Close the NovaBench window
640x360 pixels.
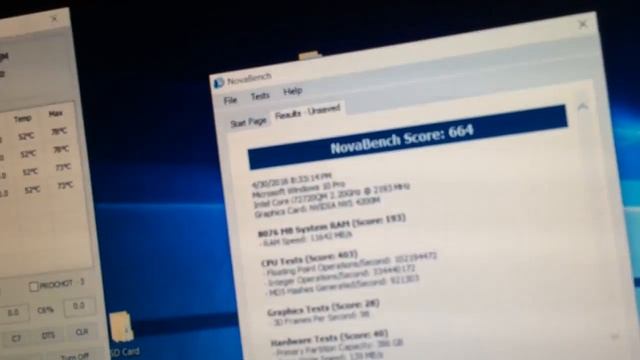pos(583,24)
